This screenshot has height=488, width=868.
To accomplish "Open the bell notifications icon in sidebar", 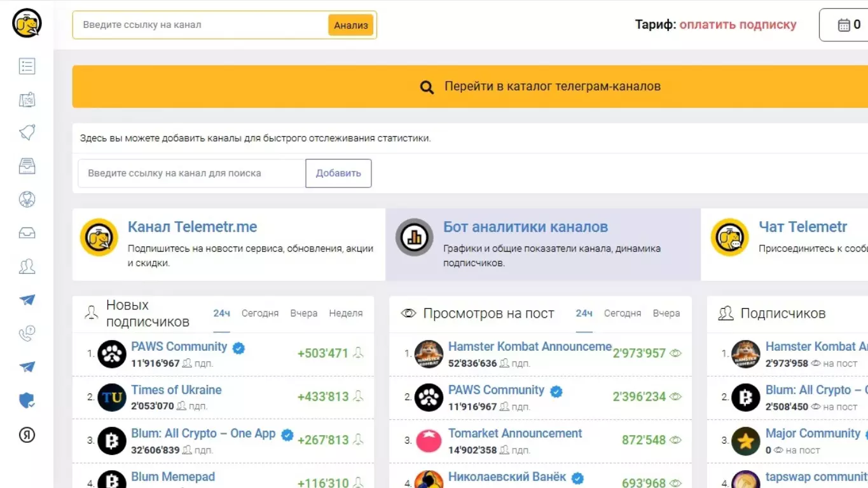I will point(27,133).
